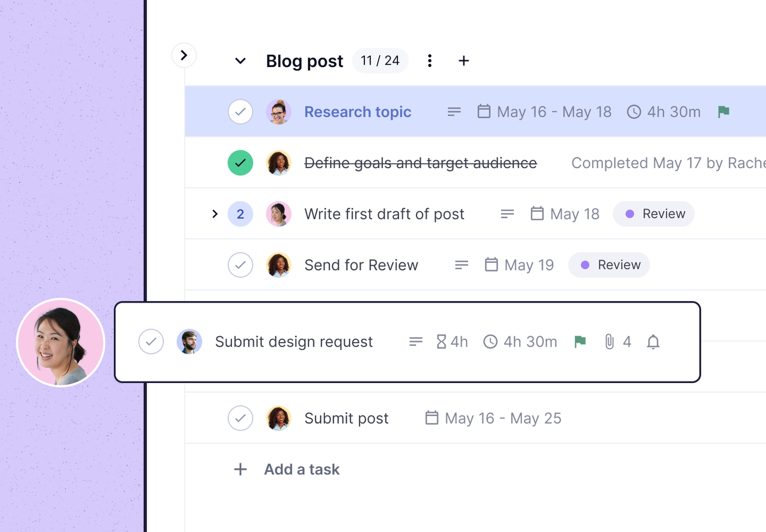Open the calendar icon on Submit post row
This screenshot has height=532, width=766.
[431, 418]
